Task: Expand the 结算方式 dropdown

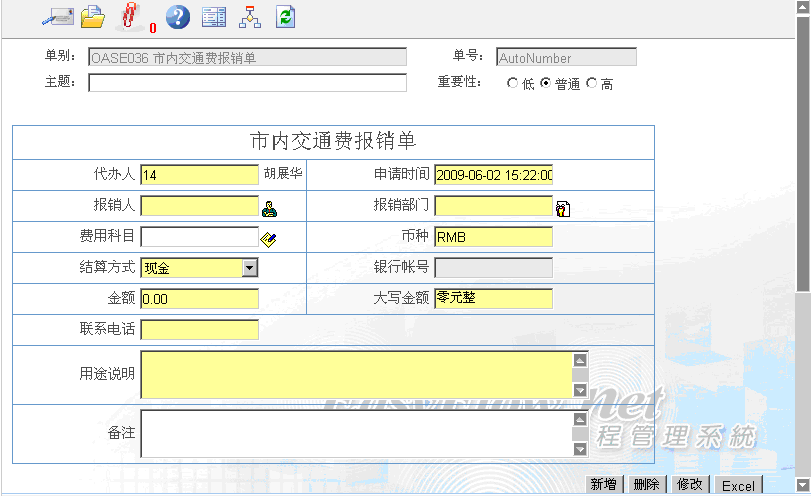Action: click(250, 267)
